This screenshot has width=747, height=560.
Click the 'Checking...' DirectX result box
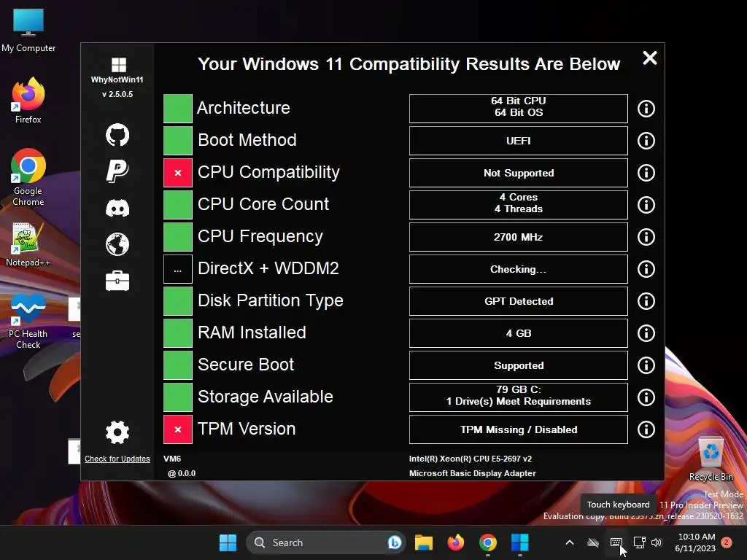point(519,269)
